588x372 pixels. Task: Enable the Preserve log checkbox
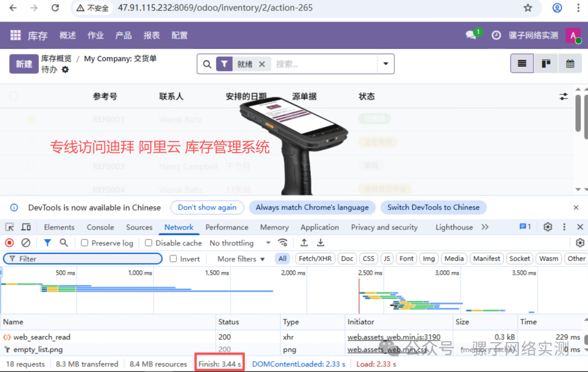(84, 243)
